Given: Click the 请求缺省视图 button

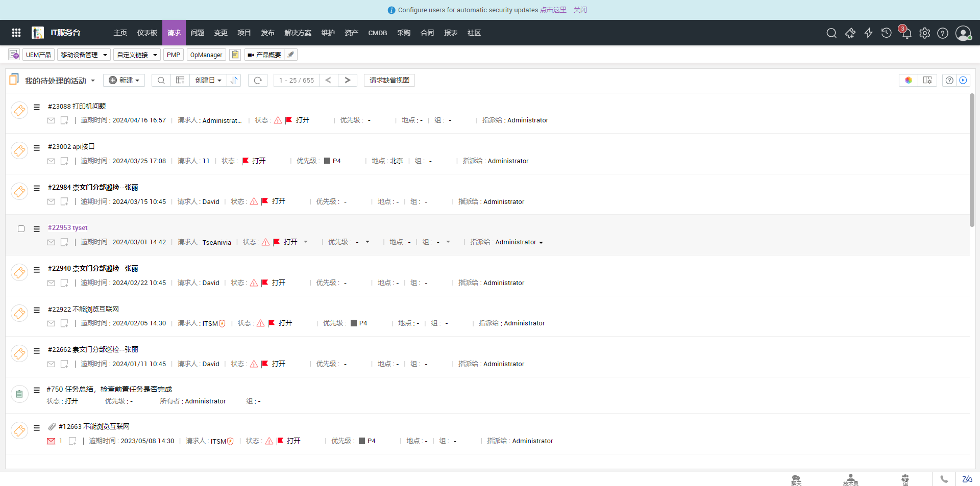Looking at the screenshot, I should pos(389,80).
